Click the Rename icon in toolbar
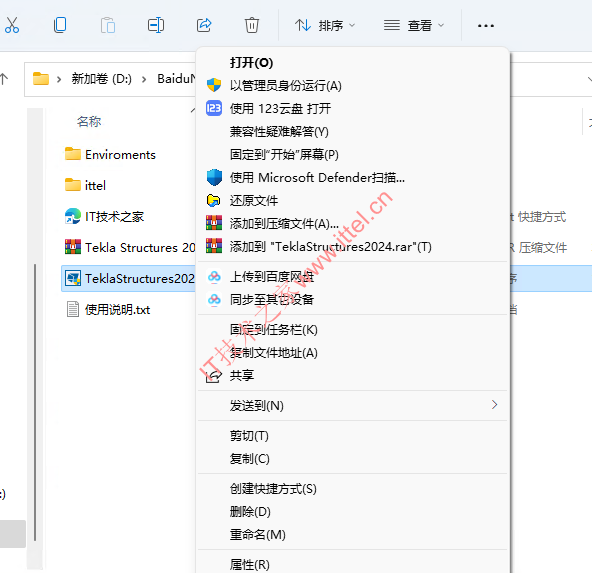This screenshot has width=592, height=573. click(156, 25)
